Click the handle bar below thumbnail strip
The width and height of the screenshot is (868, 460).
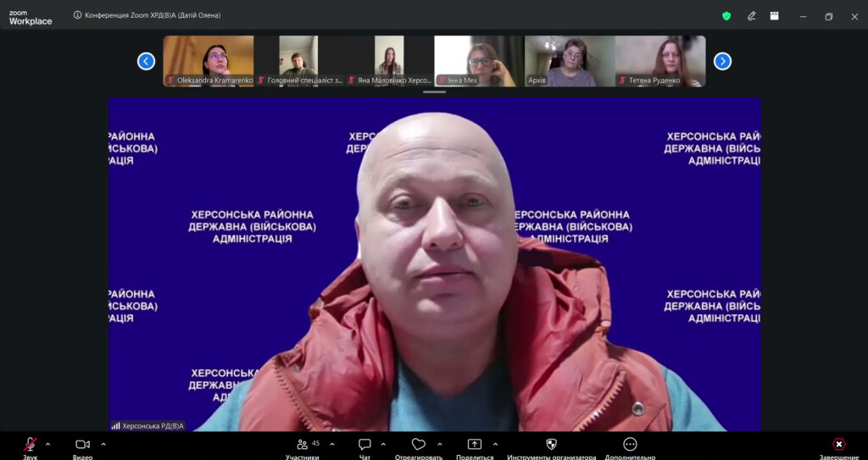pyautogui.click(x=434, y=91)
